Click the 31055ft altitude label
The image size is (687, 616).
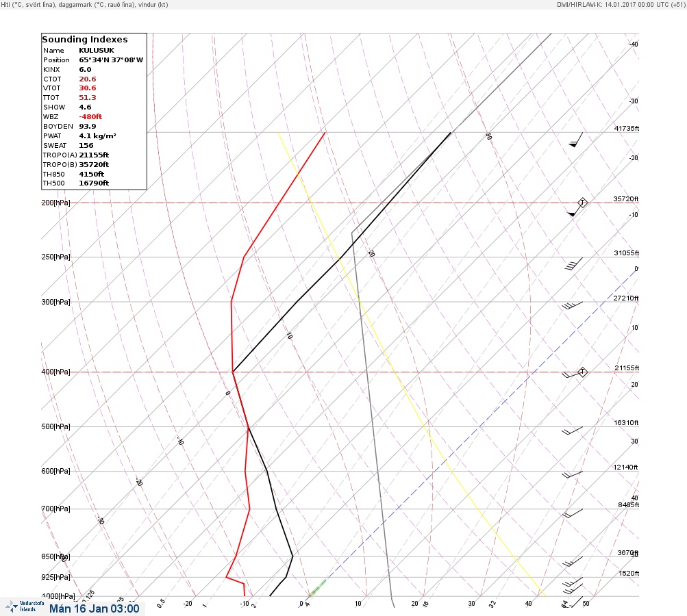point(627,253)
